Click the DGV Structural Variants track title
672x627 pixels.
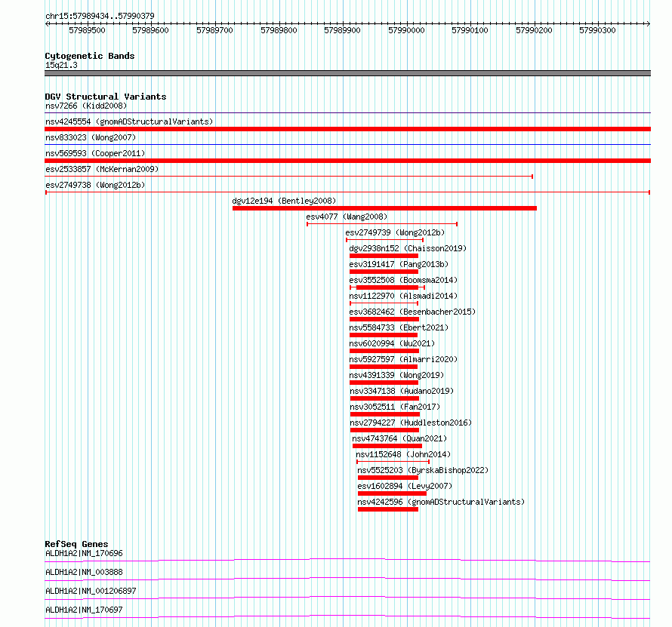pyautogui.click(x=106, y=97)
